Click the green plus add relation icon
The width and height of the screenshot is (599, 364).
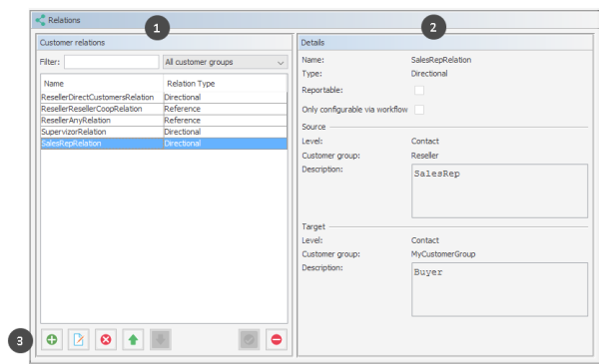pos(52,339)
